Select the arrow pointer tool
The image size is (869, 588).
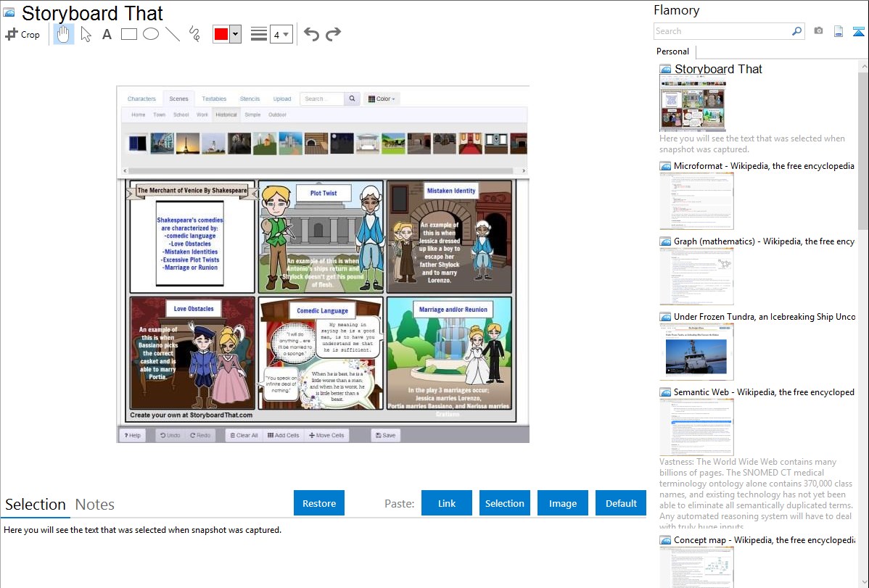(x=86, y=34)
